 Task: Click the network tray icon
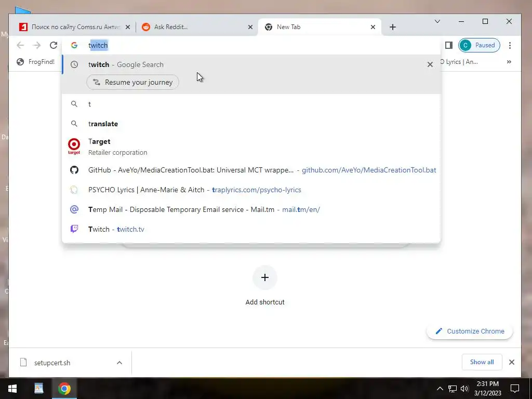453,389
